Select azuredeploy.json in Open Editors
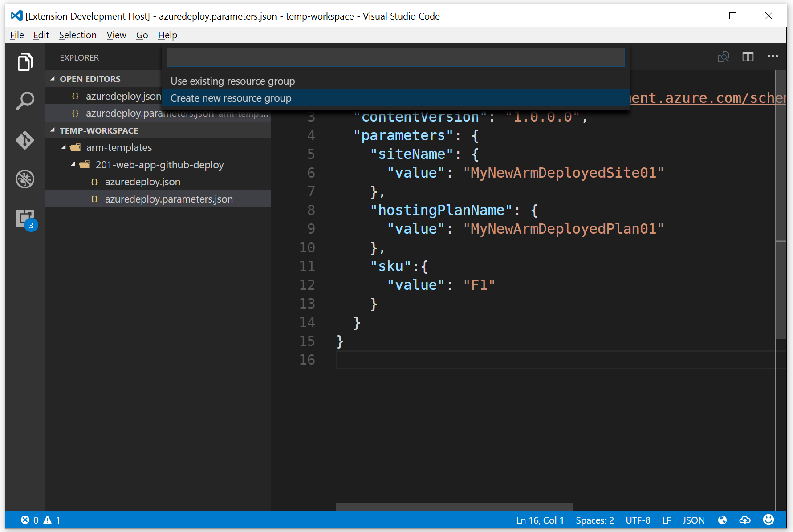 [104, 96]
